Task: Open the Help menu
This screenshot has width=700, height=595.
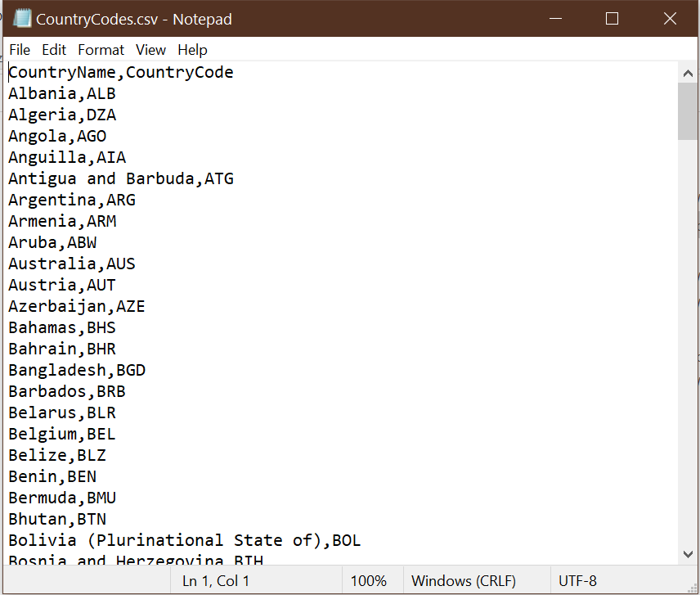Action: [192, 50]
